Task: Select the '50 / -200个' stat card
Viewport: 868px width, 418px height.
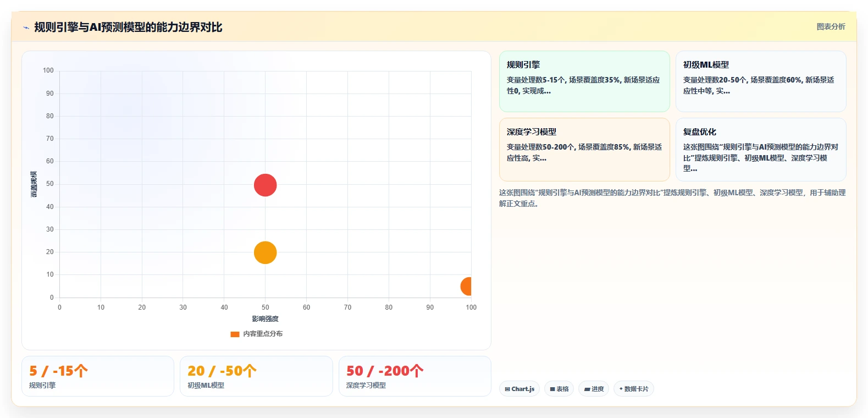Action: 415,376
